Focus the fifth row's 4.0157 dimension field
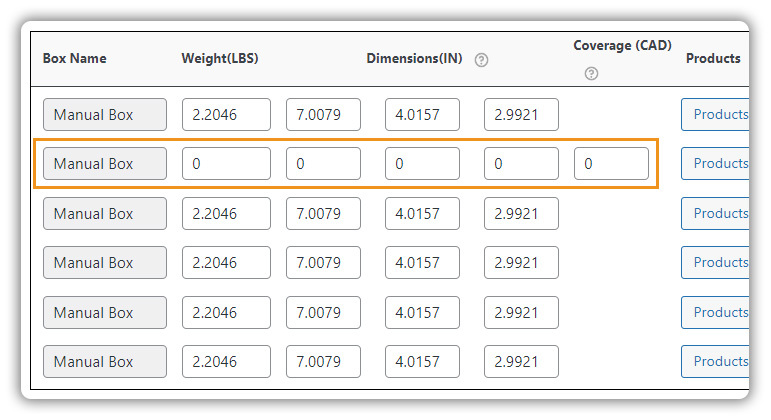Image resolution: width=771 pixels, height=420 pixels. click(422, 312)
